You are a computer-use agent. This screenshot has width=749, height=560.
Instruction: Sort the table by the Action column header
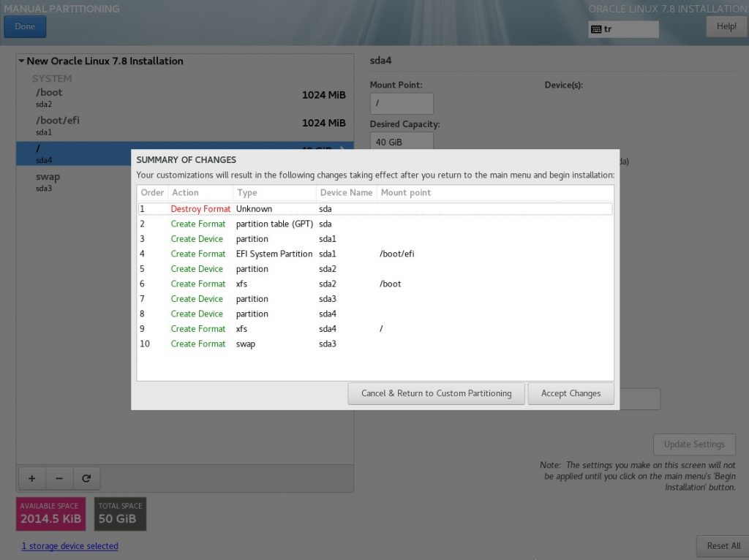click(200, 192)
